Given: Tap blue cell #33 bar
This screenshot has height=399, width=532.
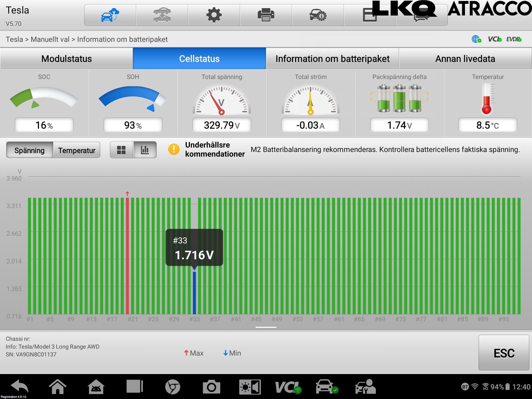Looking at the screenshot, I should 194,293.
